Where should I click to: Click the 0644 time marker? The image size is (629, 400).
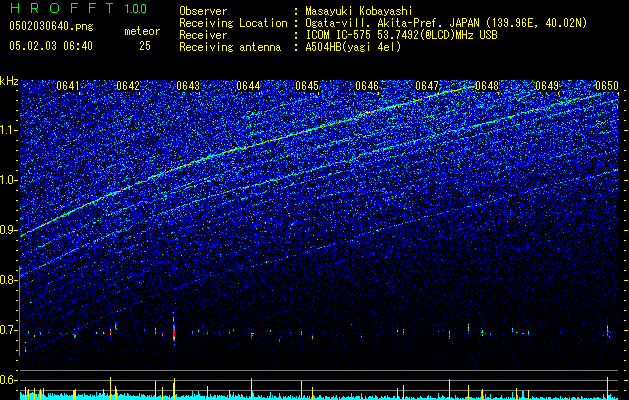click(248, 86)
